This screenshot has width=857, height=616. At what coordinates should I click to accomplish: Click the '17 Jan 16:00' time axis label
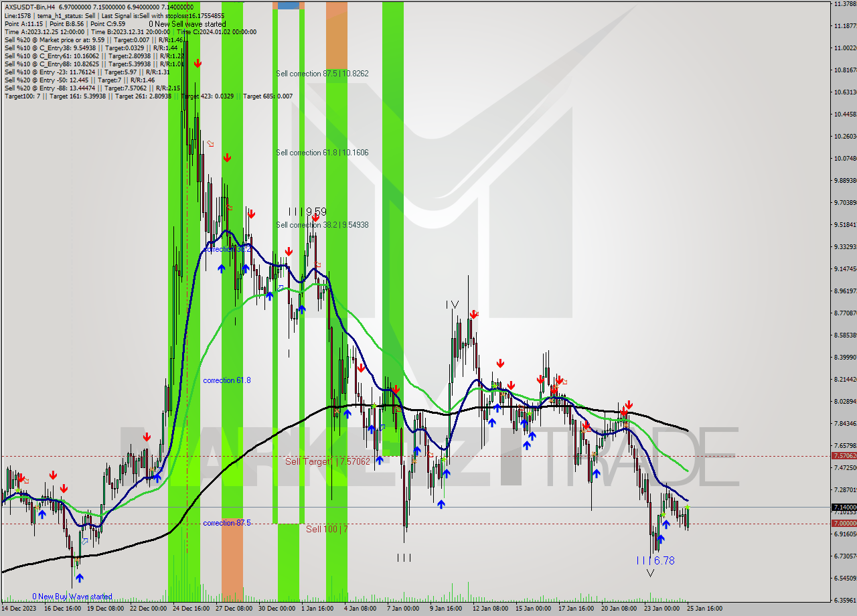576,609
